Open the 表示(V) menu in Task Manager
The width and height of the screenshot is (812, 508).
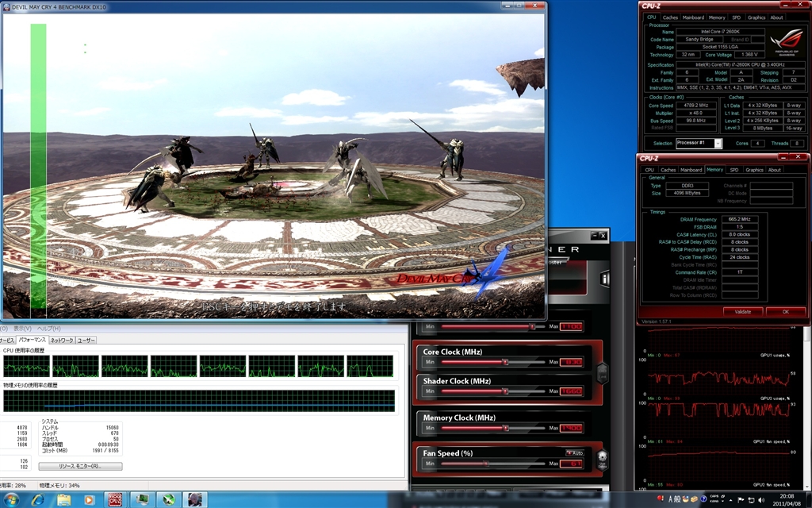tap(22, 328)
